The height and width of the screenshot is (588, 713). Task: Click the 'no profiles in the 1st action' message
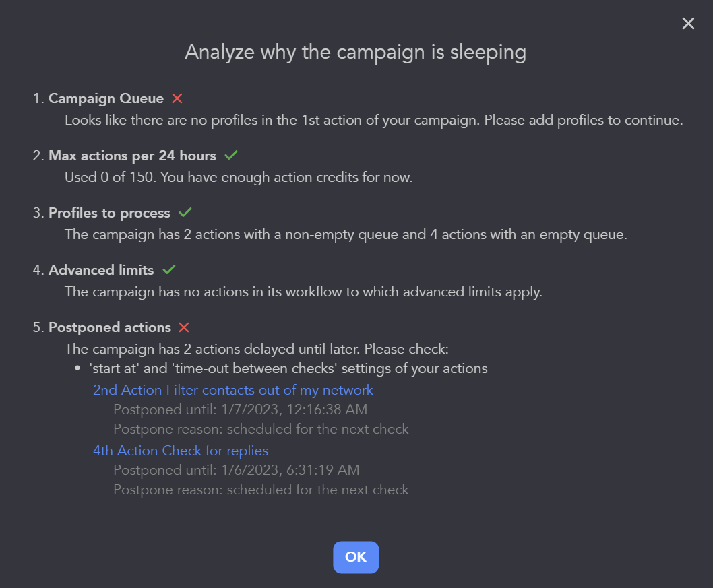[x=374, y=121]
